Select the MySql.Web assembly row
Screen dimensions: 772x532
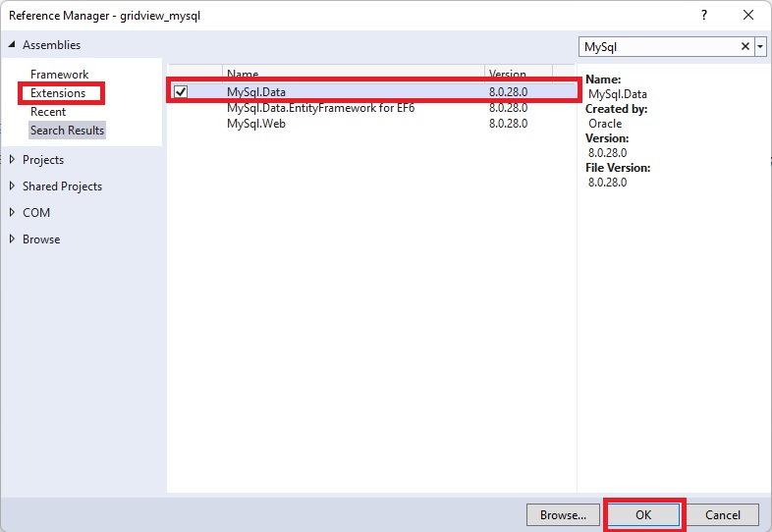254,124
